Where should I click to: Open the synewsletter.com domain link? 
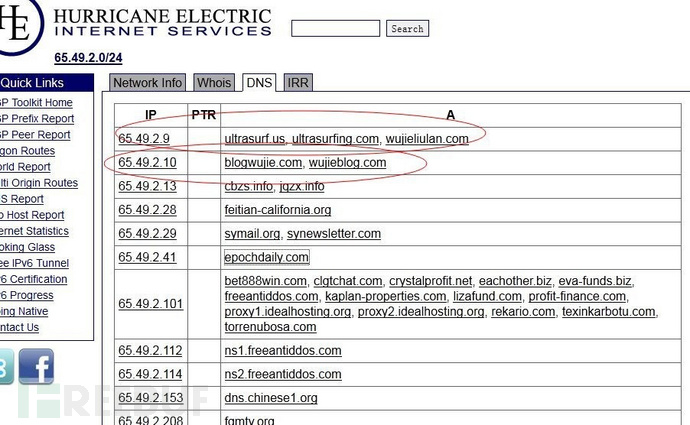334,234
